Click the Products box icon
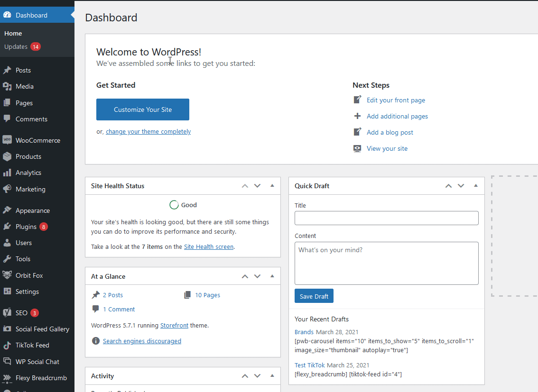 tap(7, 156)
